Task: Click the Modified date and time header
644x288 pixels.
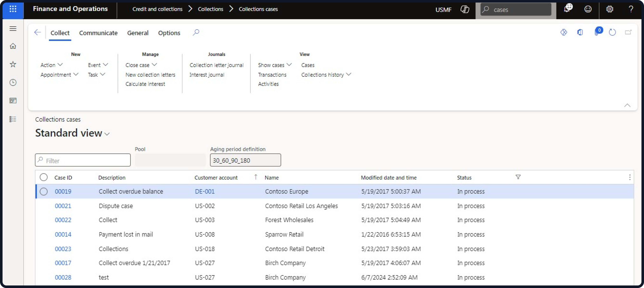Action: (389, 177)
